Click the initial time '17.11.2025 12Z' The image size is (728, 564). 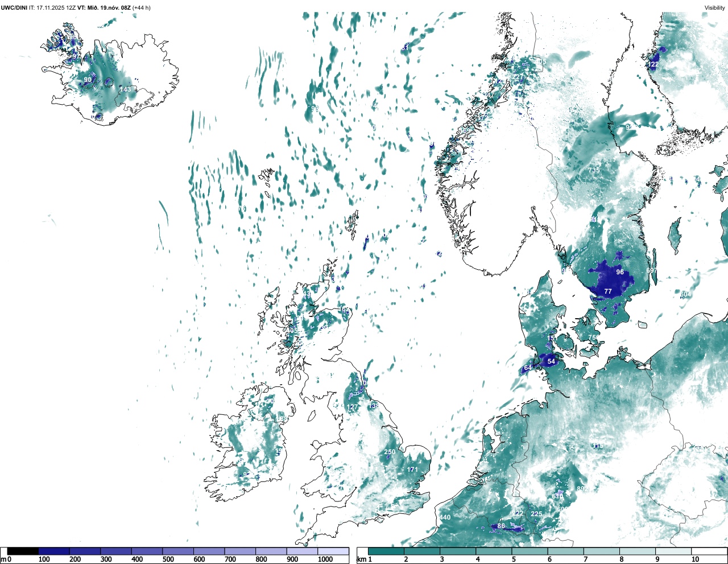56,7
